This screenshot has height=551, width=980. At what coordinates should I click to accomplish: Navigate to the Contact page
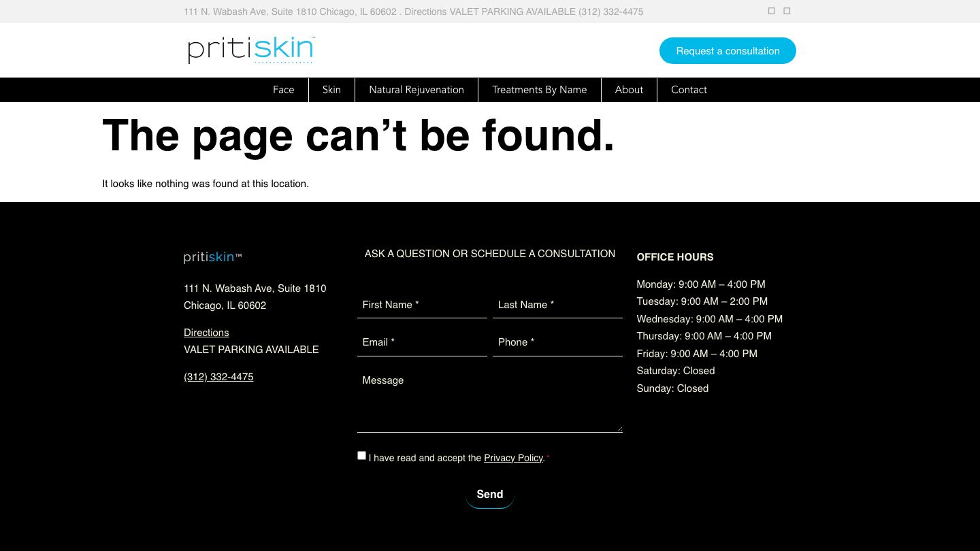click(689, 89)
